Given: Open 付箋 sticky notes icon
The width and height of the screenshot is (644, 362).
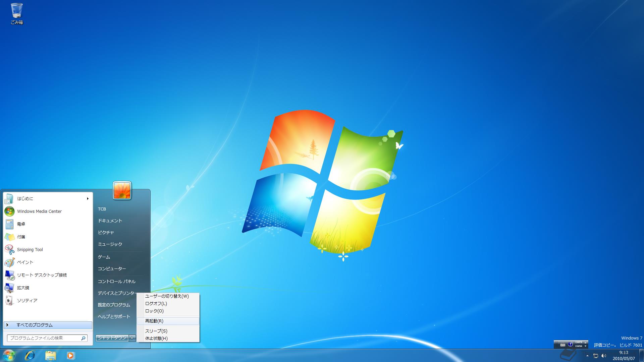Looking at the screenshot, I should point(9,237).
